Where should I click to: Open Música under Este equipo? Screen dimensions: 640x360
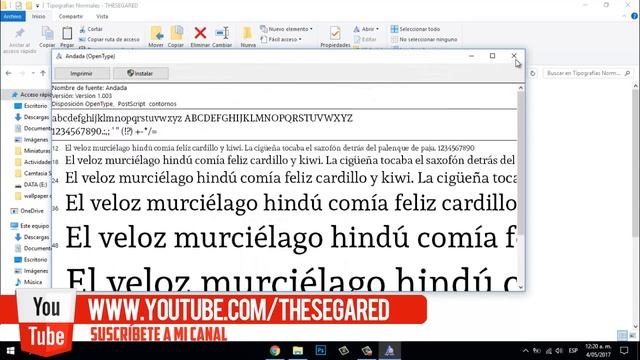pyautogui.click(x=29, y=282)
